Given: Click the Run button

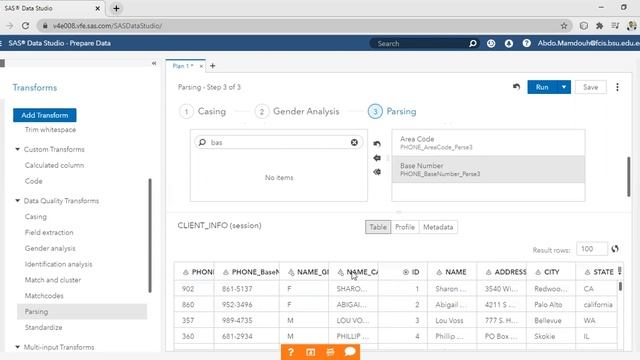Looking at the screenshot, I should (542, 87).
